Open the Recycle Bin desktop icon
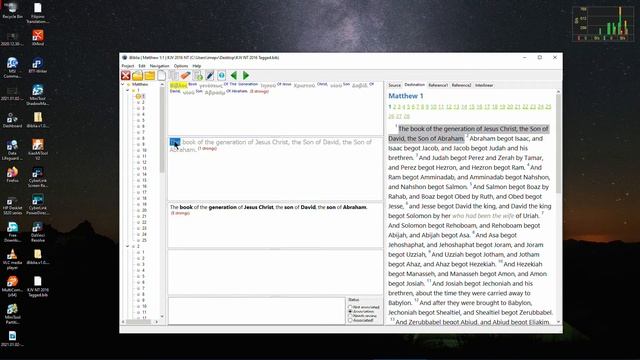Image resolution: width=640 pixels, height=360 pixels. [x=12, y=10]
